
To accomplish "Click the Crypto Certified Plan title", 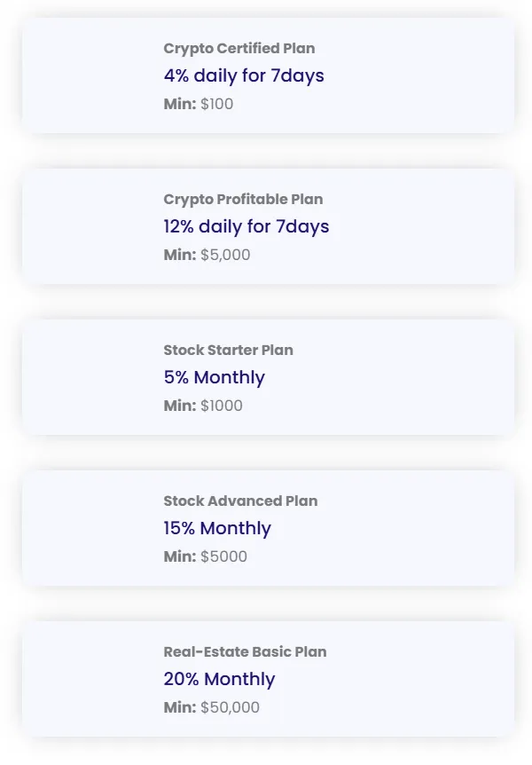I will pyautogui.click(x=239, y=49).
